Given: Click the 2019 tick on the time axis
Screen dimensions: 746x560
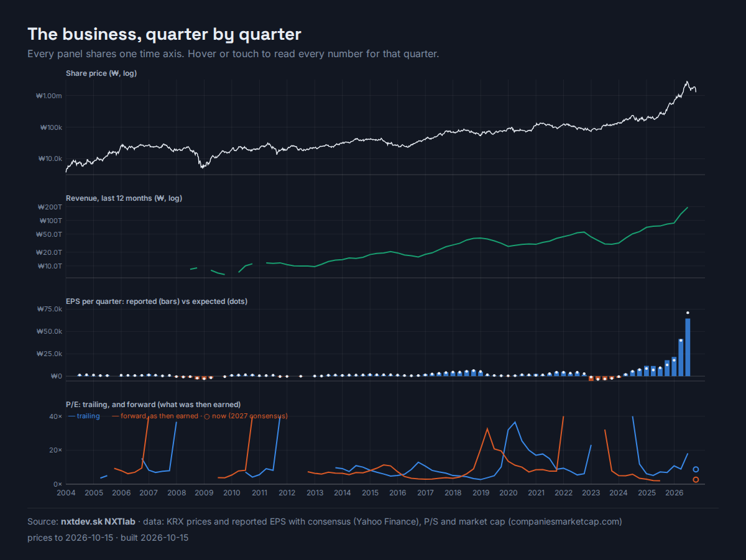Looking at the screenshot, I should 481,493.
